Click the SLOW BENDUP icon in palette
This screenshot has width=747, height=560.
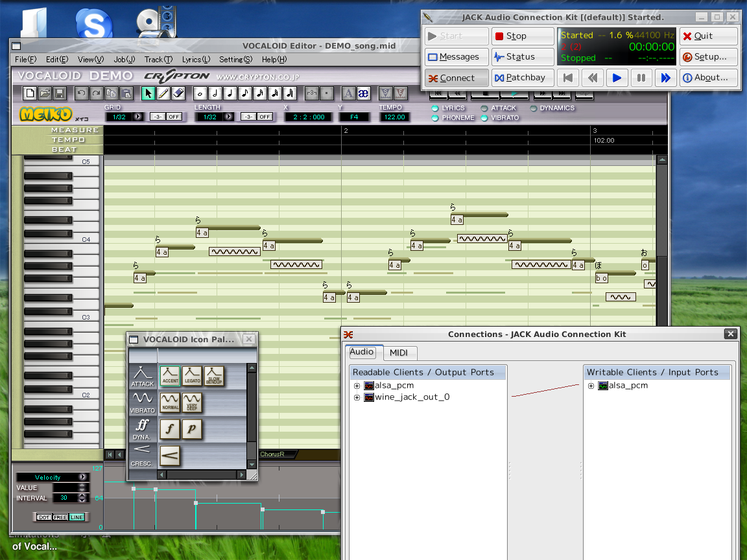(214, 376)
